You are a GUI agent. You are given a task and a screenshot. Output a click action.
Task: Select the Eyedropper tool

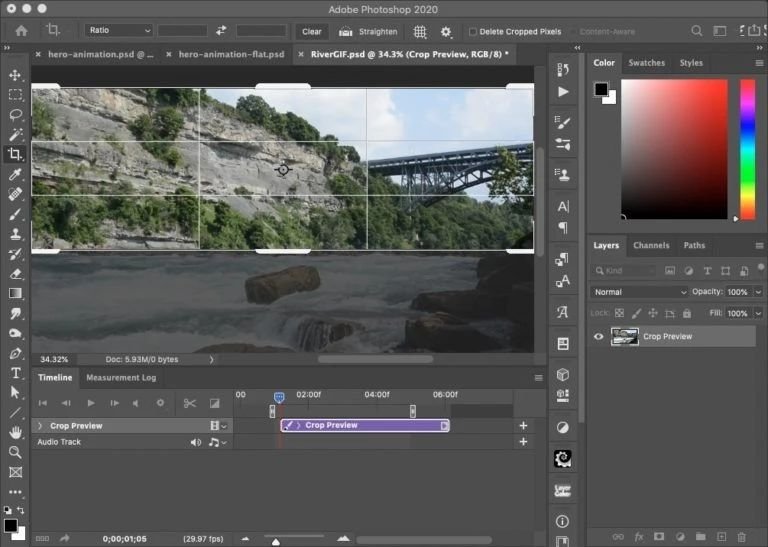15,174
